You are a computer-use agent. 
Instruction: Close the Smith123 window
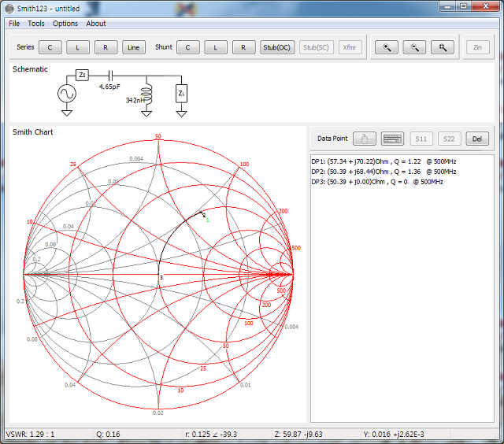coord(486,6)
